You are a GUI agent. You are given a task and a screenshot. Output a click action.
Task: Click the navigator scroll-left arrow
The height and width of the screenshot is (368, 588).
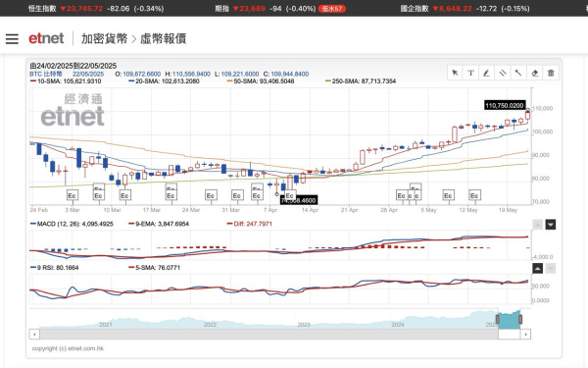[34, 334]
